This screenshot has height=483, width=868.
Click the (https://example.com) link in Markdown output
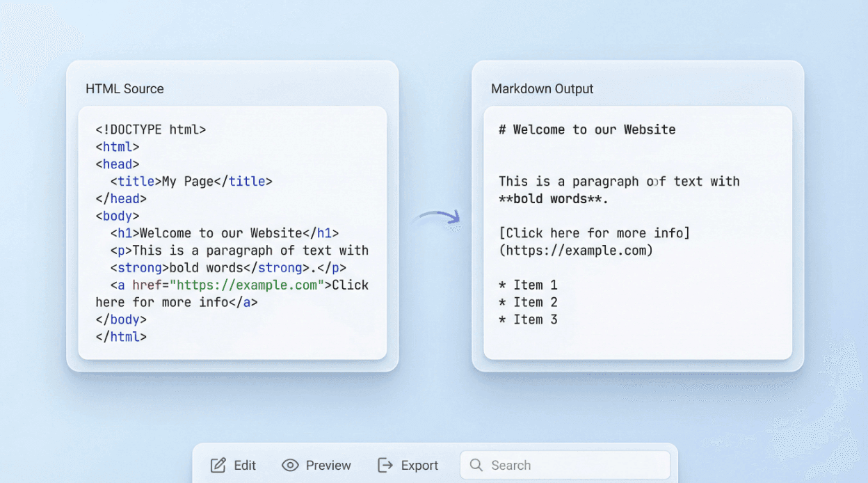tap(576, 251)
